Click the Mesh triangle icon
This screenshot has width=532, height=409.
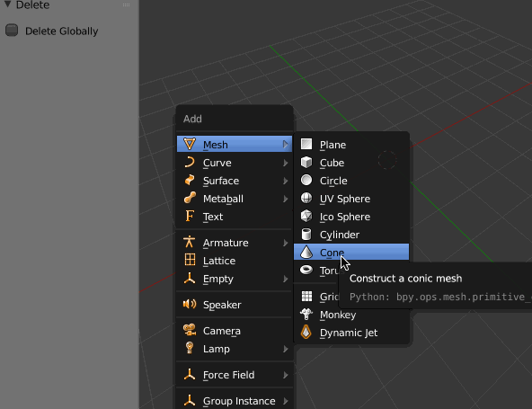[190, 144]
